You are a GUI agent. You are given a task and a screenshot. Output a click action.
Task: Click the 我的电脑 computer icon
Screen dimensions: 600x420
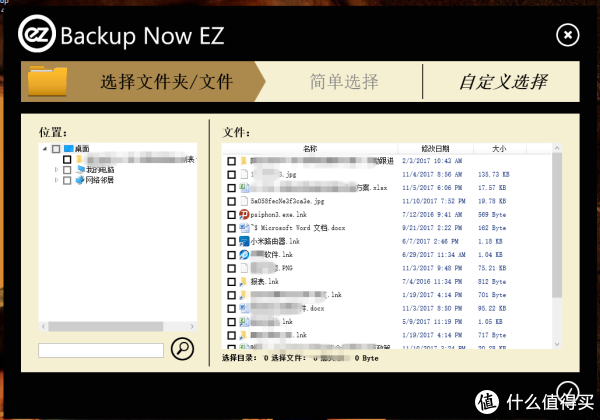[80, 169]
